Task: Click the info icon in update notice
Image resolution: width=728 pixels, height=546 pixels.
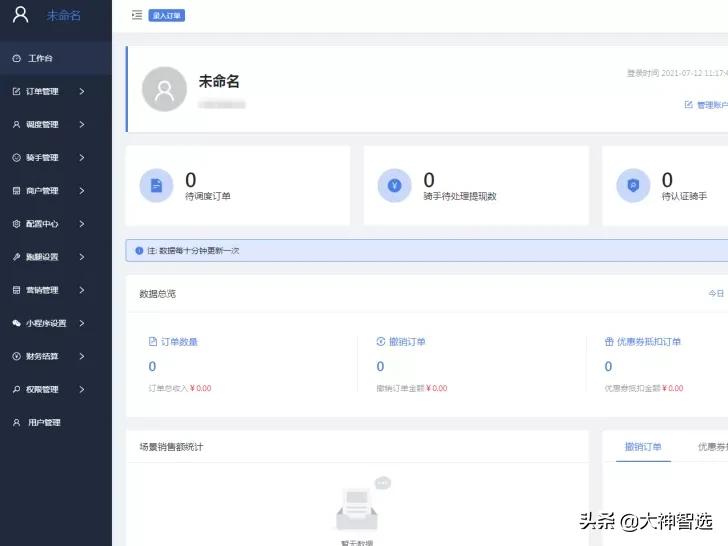Action: tap(139, 251)
